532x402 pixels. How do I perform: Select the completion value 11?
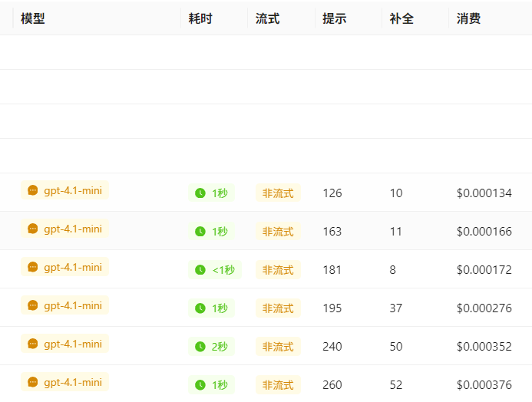[396, 232]
